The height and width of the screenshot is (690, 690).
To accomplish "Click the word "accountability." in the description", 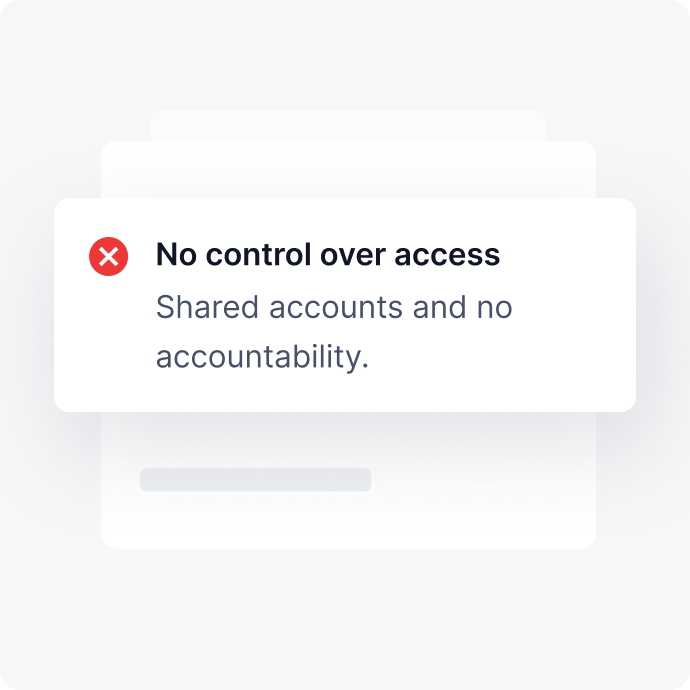I will click(262, 357).
